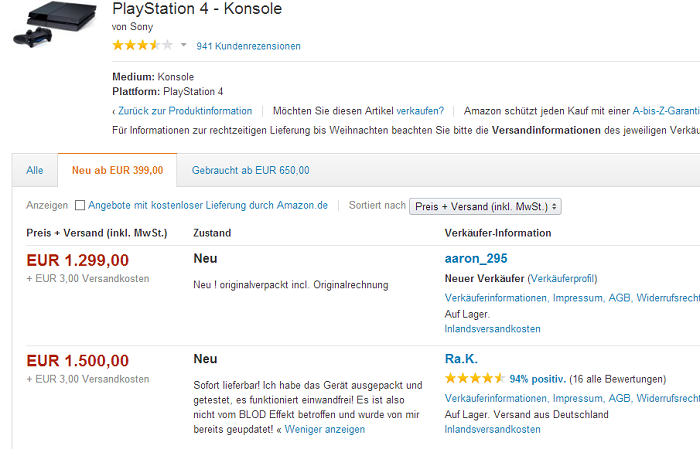Click the verkaufen? link

pyautogui.click(x=420, y=111)
